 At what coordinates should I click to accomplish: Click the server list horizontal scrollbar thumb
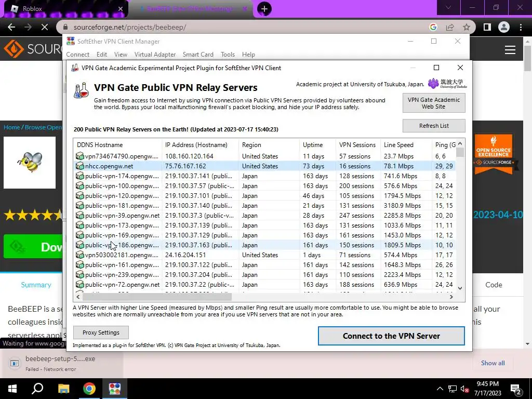coord(157,297)
